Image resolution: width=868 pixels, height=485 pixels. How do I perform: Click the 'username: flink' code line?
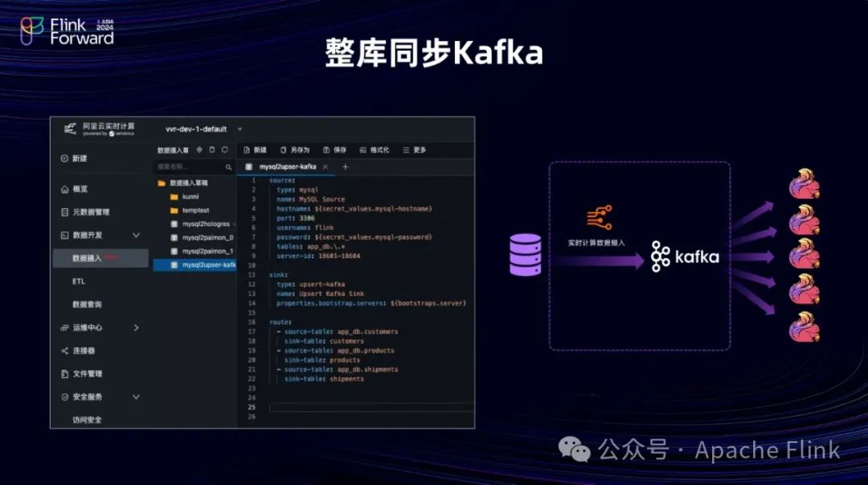click(305, 228)
